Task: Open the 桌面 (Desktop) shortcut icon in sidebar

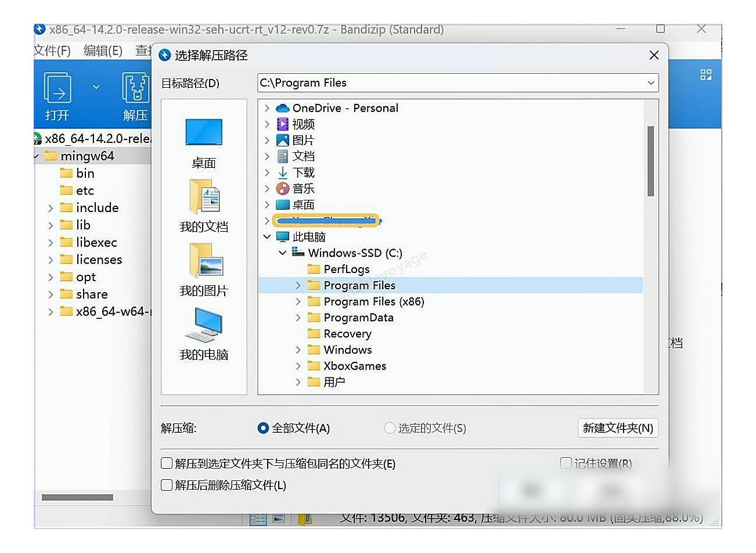Action: click(x=203, y=132)
